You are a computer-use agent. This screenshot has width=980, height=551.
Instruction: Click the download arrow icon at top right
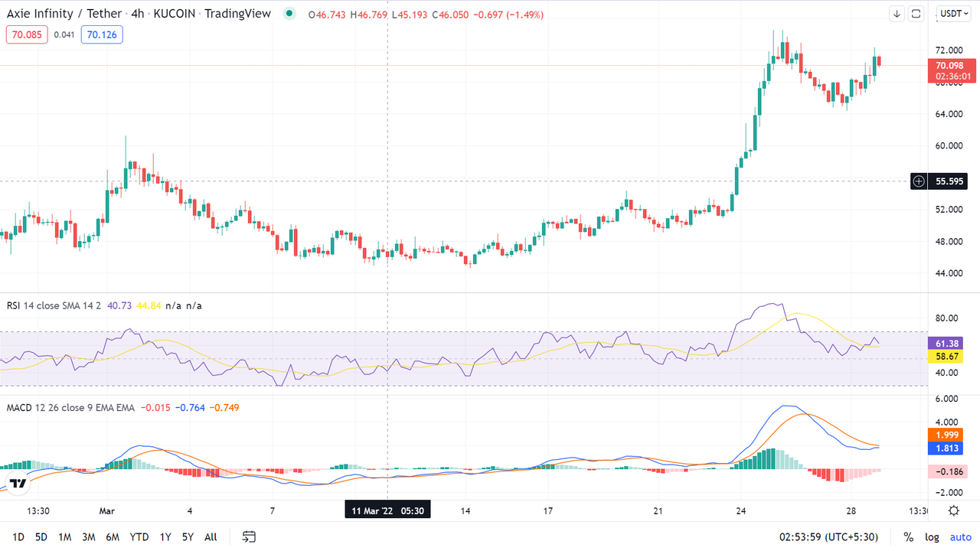pyautogui.click(x=897, y=14)
